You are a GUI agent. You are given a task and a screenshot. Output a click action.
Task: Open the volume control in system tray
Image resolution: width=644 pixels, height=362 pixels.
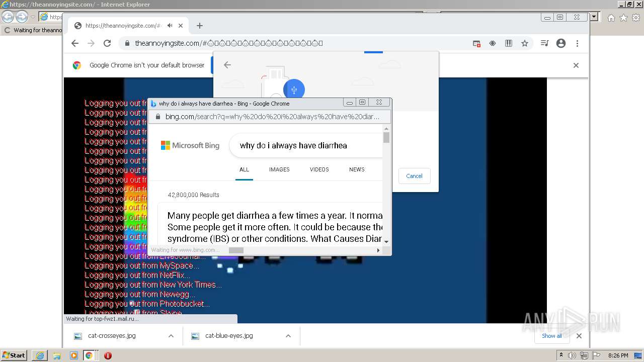pos(572,355)
